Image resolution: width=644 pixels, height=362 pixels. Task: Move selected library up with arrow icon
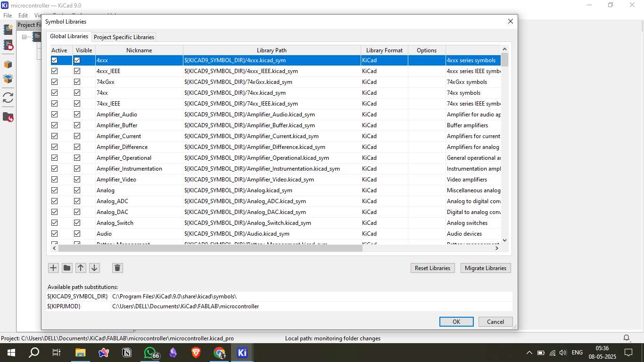click(81, 268)
